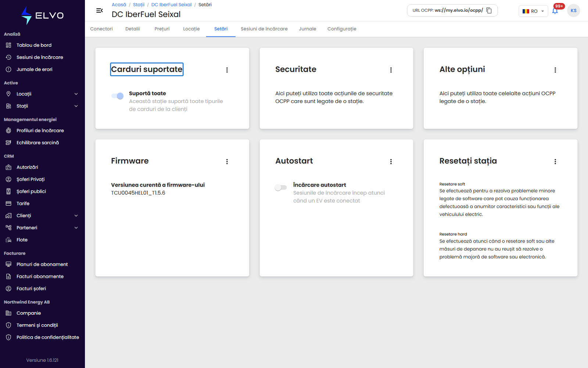Viewport: 588px width, 368px height.
Task: Click the Tablou de bord dashboard icon
Action: click(x=8, y=45)
